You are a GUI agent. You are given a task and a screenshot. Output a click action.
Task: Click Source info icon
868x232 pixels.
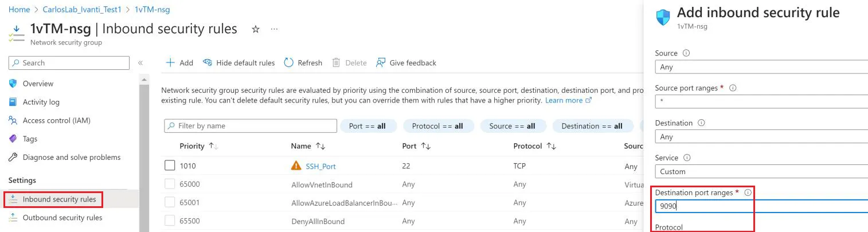pos(686,53)
